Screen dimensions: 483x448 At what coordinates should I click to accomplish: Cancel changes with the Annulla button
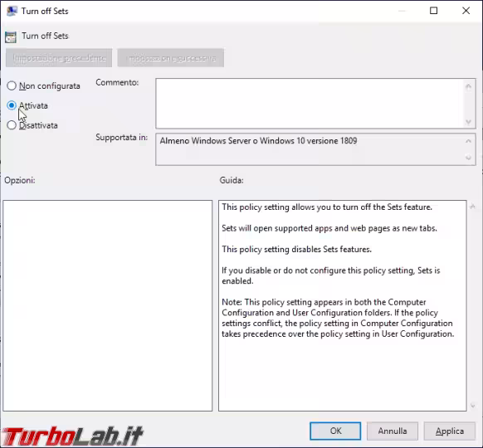click(x=393, y=431)
